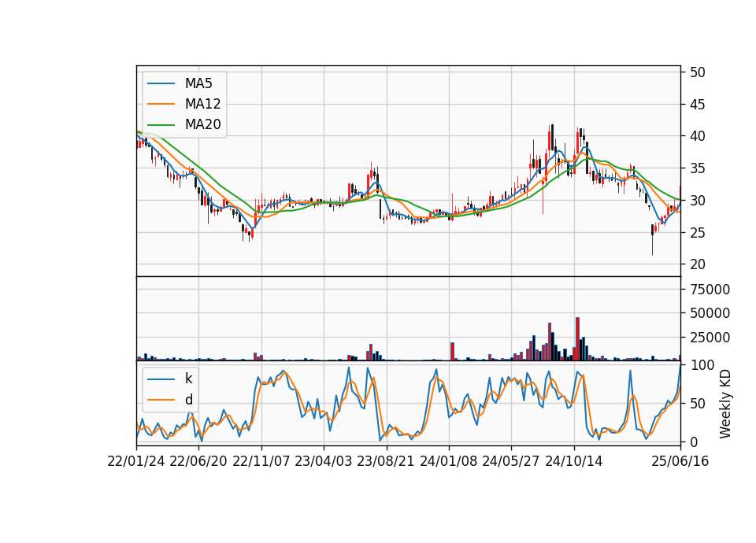756x543 pixels.
Task: Click price axis value 20
Action: click(698, 264)
